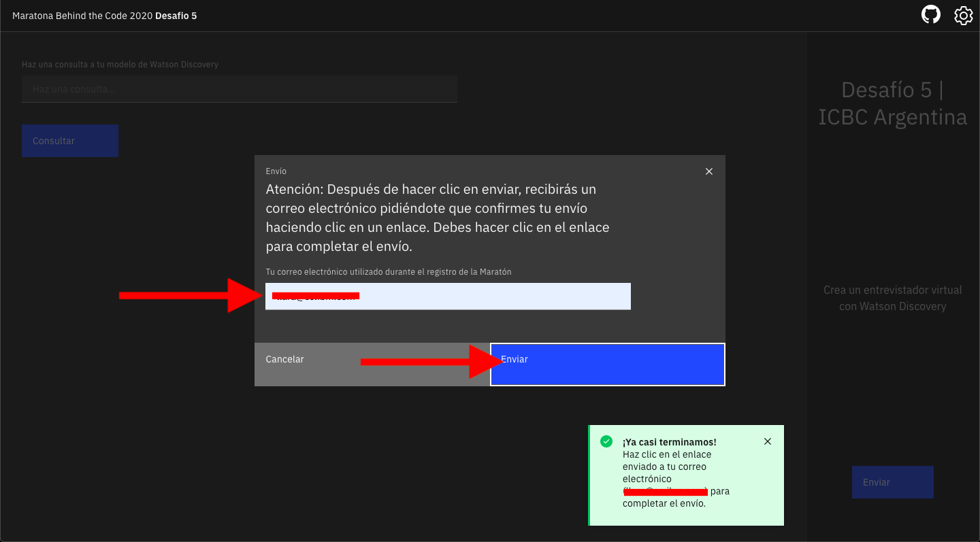Open the settings gear icon
980x542 pixels.
click(964, 15)
